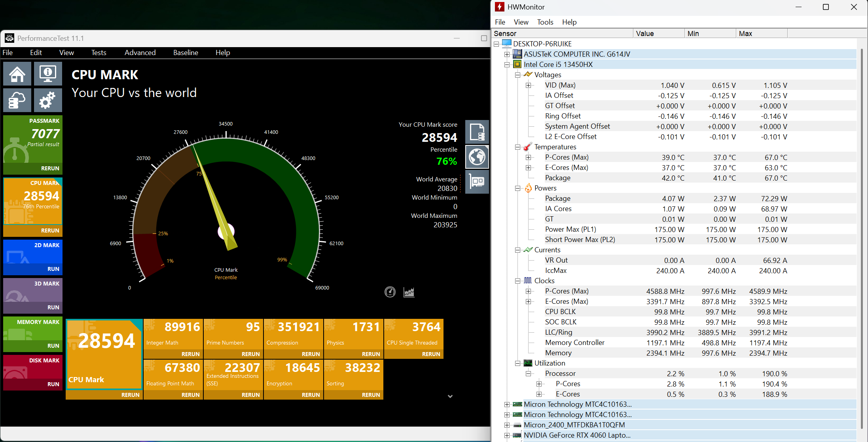Open the settings gears icon
This screenshot has height=442, width=868.
point(48,100)
